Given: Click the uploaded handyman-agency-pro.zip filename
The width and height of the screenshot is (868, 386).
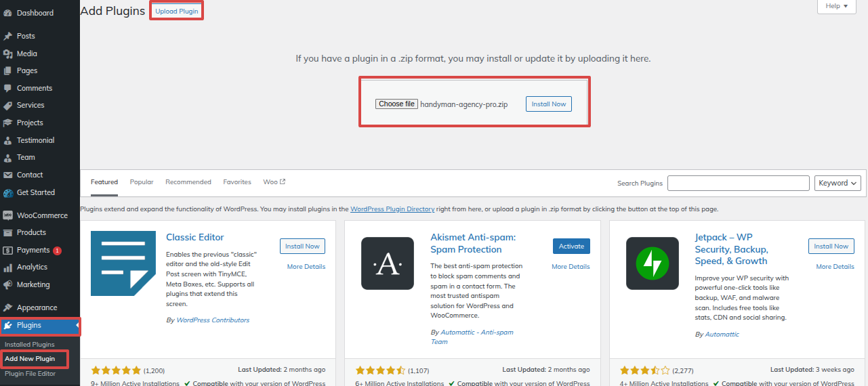Looking at the screenshot, I should click(x=464, y=104).
